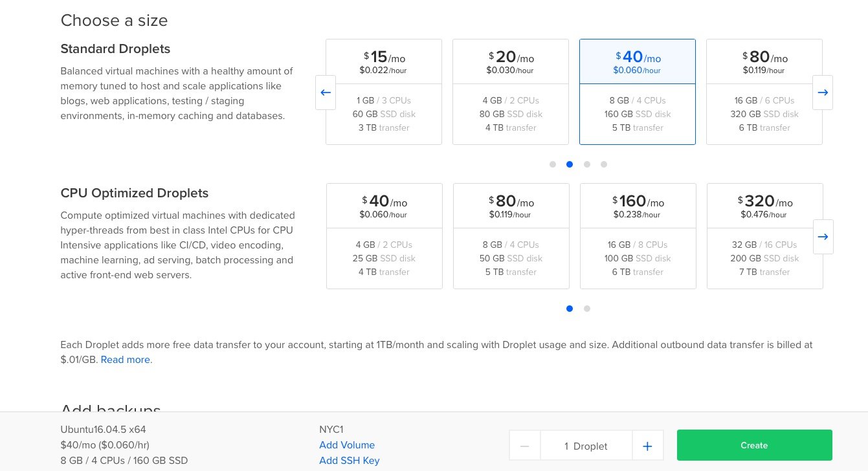This screenshot has height=471, width=868.
Task: Select the selected $40/mo 8 GB Standard plan
Action: tap(638, 91)
